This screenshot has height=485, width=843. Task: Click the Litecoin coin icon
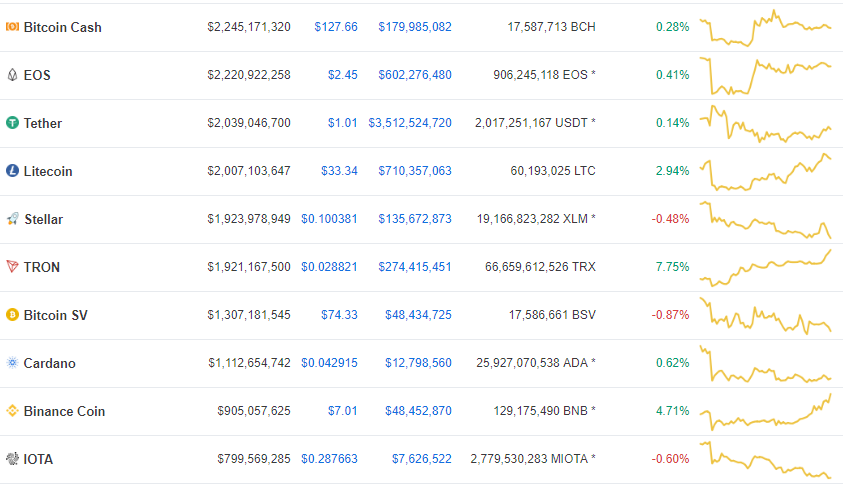12,170
